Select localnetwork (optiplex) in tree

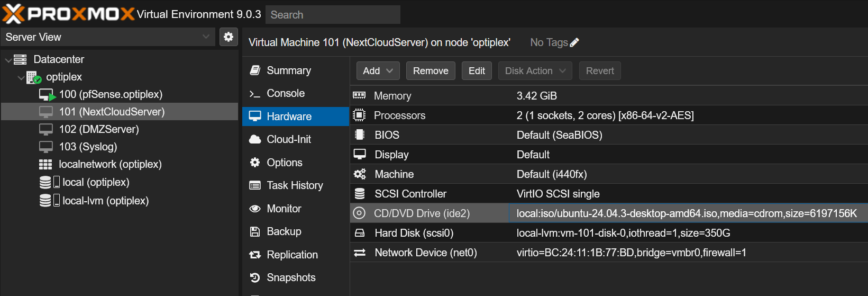click(120, 164)
